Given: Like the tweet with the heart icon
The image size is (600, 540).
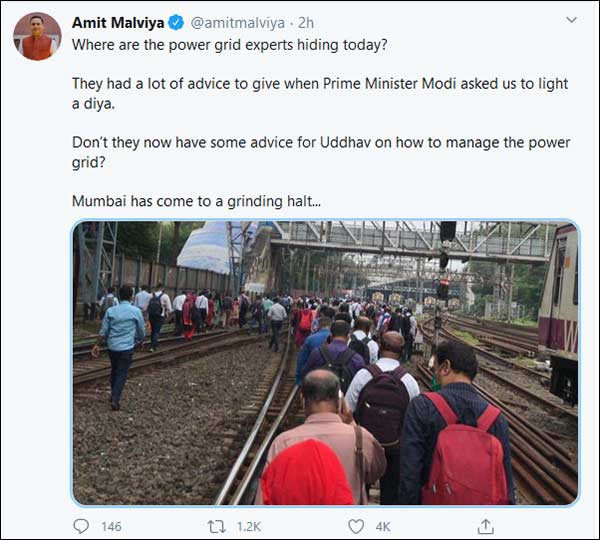Looking at the screenshot, I should [x=356, y=526].
